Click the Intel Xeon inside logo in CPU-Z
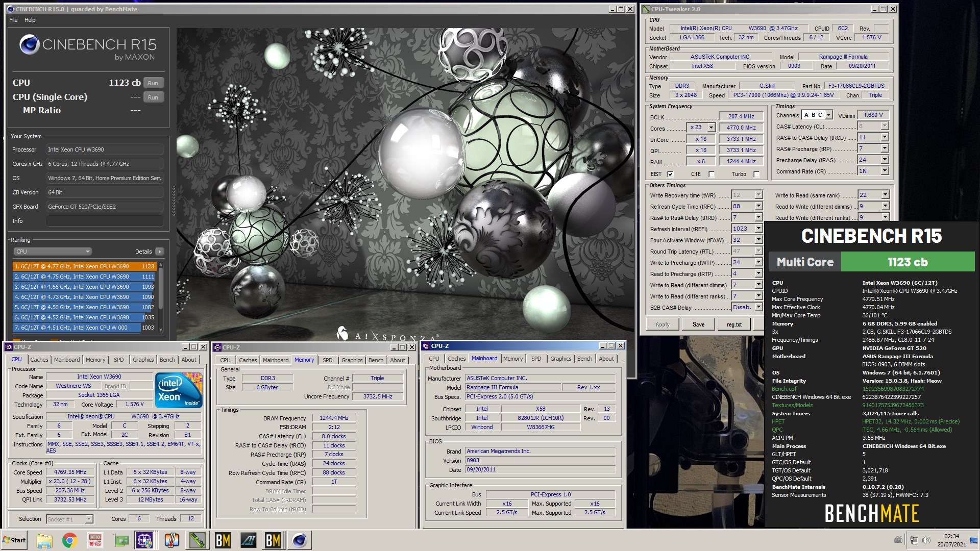This screenshot has width=980, height=551. tap(179, 390)
